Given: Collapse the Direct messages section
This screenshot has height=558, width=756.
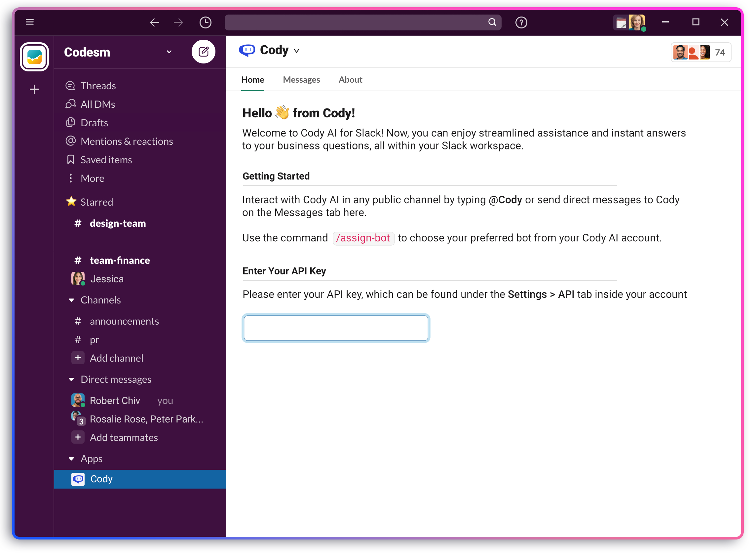Looking at the screenshot, I should click(71, 379).
